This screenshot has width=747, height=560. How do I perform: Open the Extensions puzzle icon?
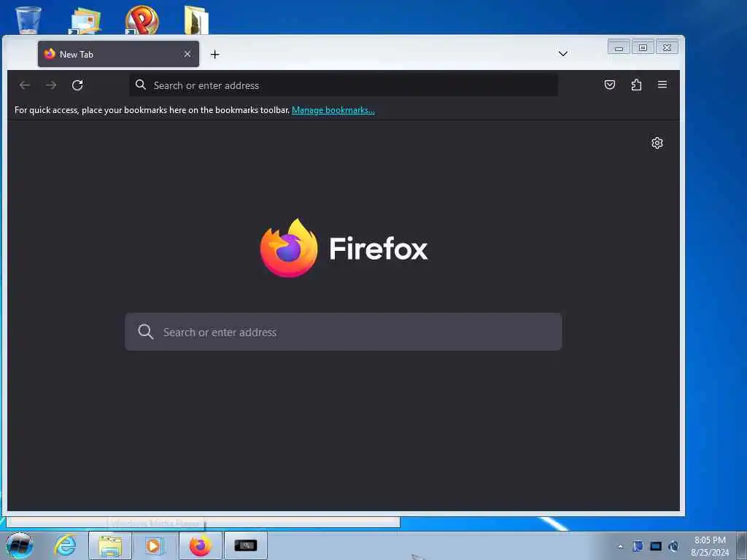point(636,85)
